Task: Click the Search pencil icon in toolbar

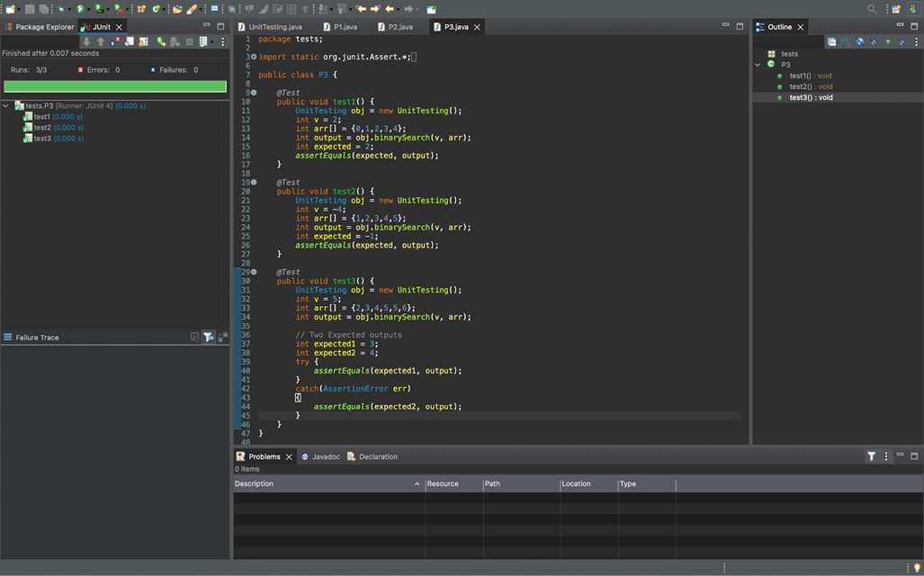Action: (x=193, y=9)
